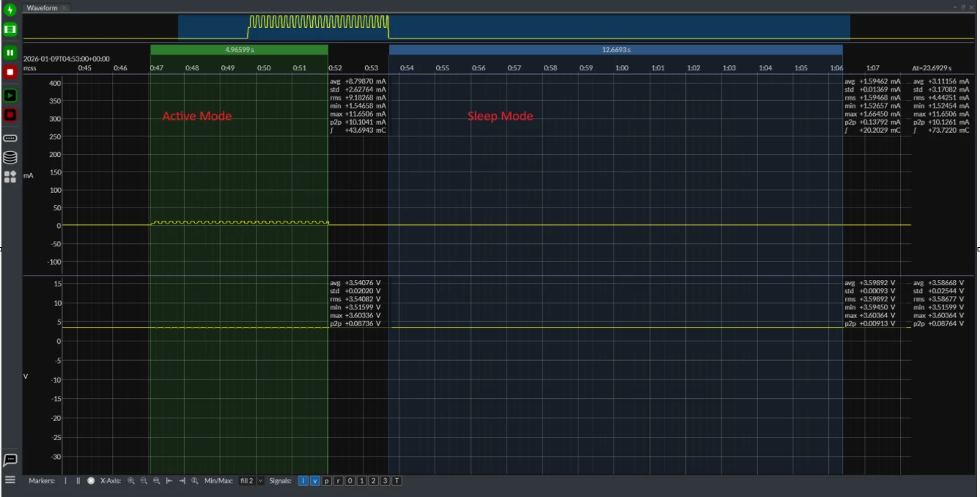The image size is (980, 497).
Task: Pan X-axis right with the arrow-to-bar icon
Action: coord(182,481)
